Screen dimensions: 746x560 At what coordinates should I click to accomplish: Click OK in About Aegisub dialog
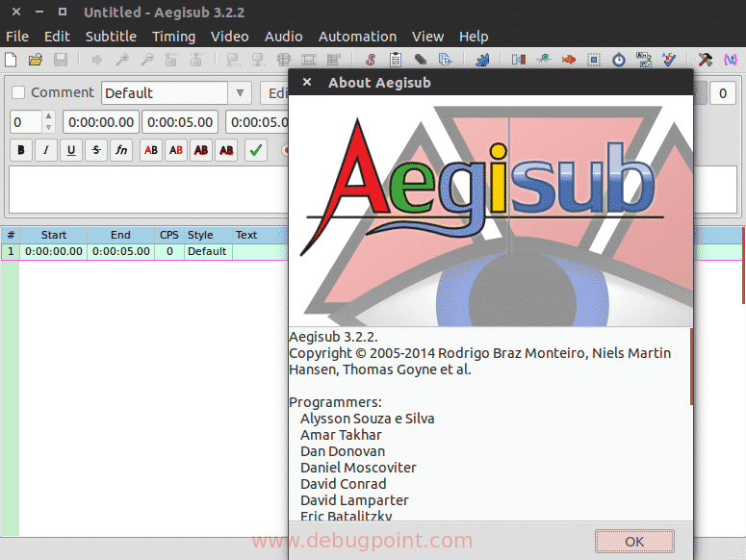tap(634, 542)
